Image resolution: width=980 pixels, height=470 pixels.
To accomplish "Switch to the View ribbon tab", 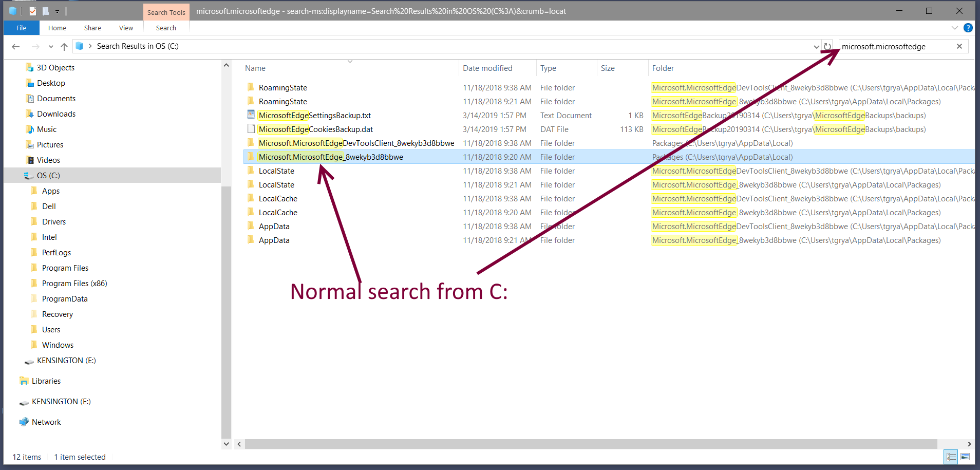I will click(126, 28).
